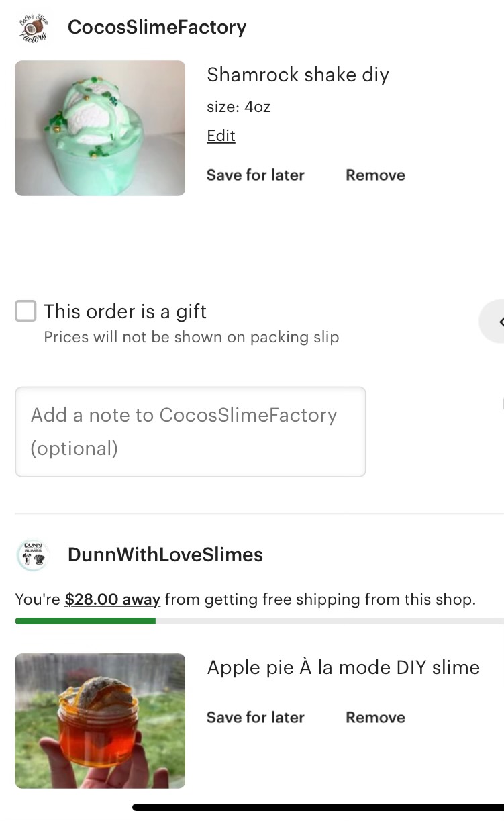Image resolution: width=504 pixels, height=821 pixels.
Task: Save Apple pie À la mode slime for later
Action: point(255,718)
